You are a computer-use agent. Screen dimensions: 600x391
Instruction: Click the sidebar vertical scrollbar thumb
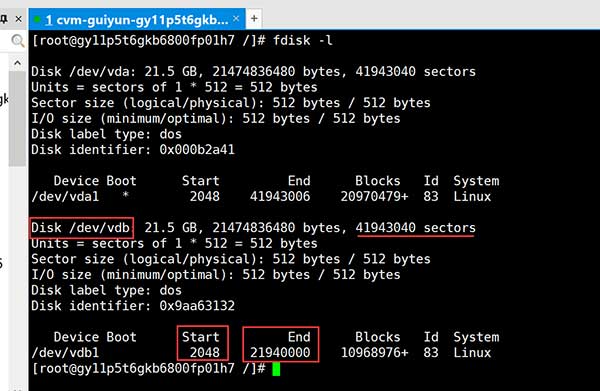18,119
